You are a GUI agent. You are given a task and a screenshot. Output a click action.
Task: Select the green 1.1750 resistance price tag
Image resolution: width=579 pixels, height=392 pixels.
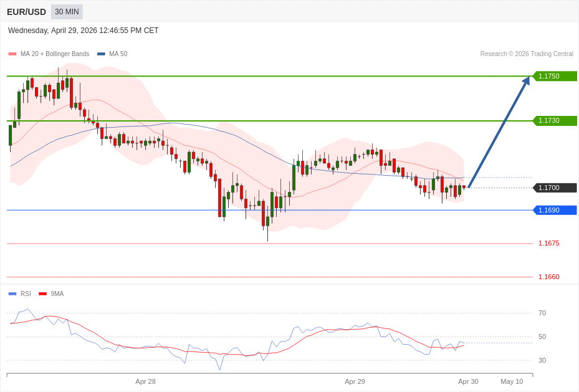554,76
